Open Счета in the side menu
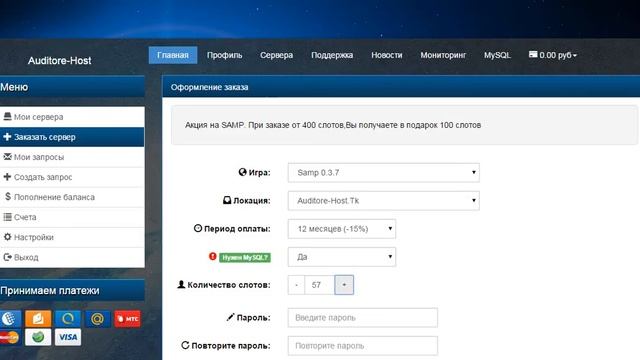This screenshot has width=640, height=360. pos(72,217)
